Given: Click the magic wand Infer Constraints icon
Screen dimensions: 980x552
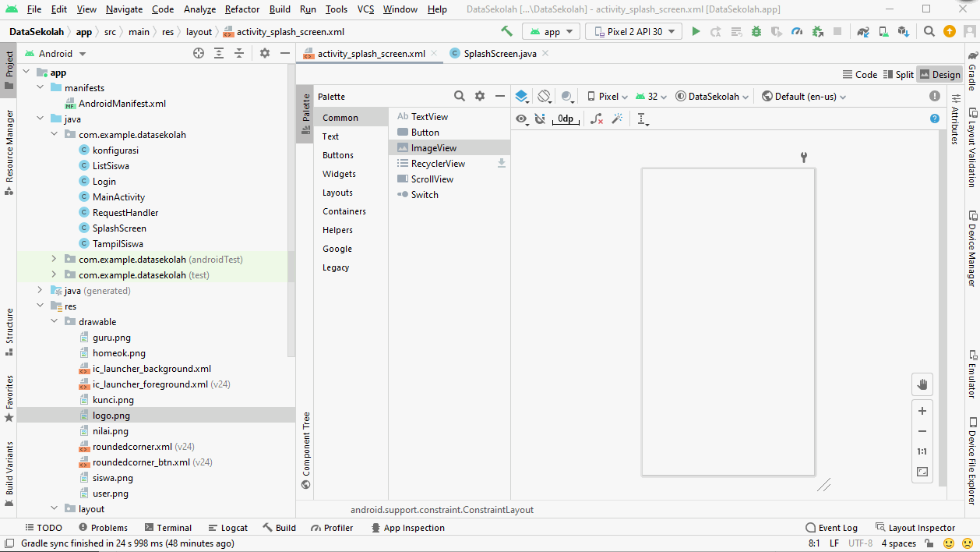Looking at the screenshot, I should click(x=617, y=119).
